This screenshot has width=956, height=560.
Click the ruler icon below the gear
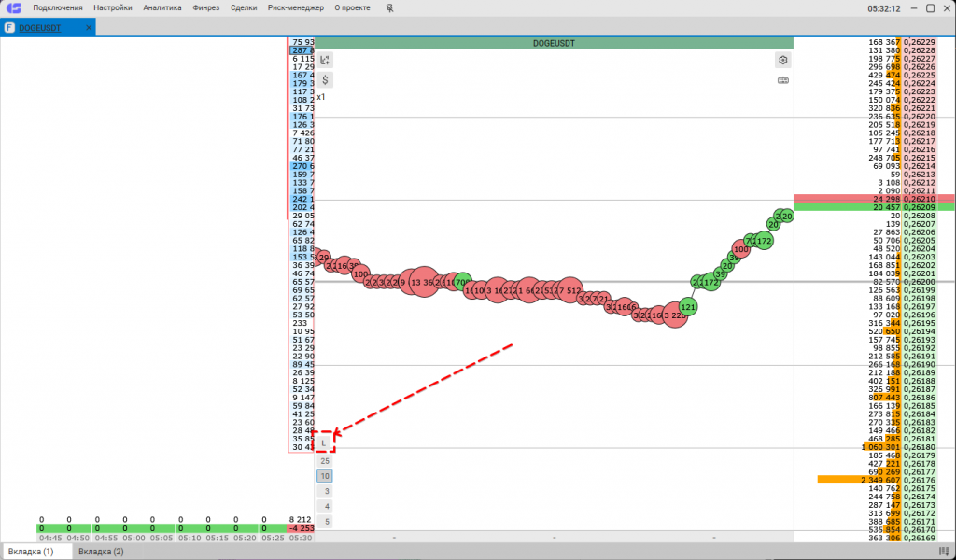(783, 80)
